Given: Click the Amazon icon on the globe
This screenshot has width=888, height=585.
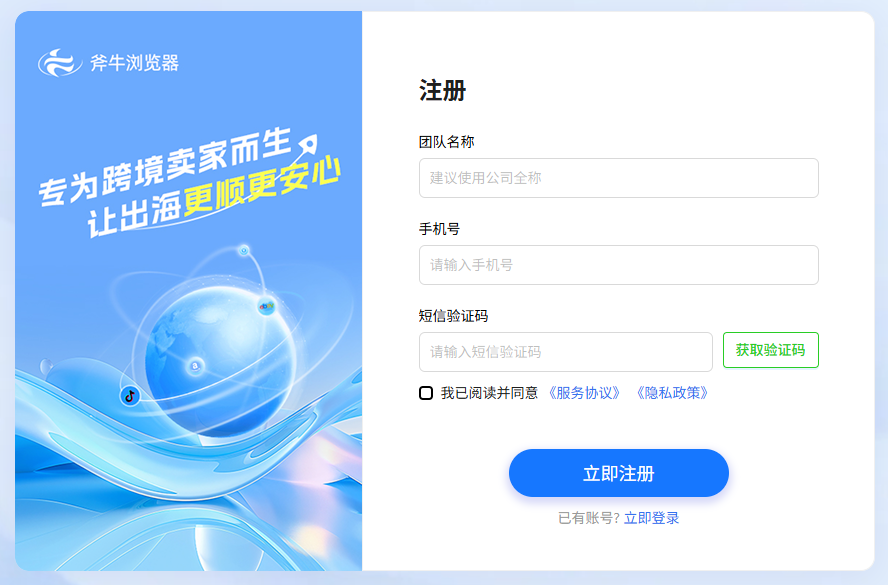Looking at the screenshot, I should pyautogui.click(x=195, y=366).
